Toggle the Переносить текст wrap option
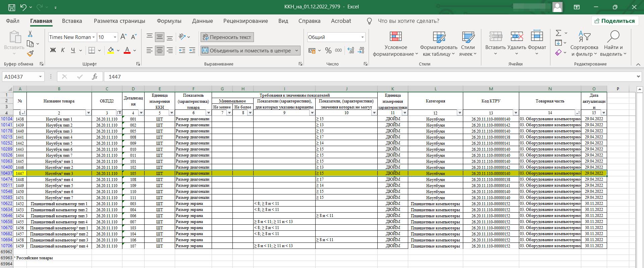Viewport: 644px width, 268px height. (227, 37)
